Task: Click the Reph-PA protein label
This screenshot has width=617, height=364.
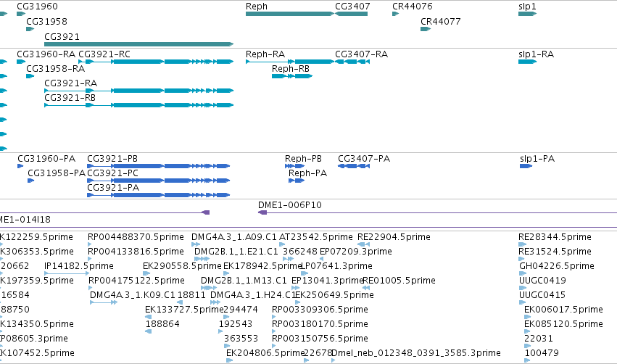Action: (307, 173)
